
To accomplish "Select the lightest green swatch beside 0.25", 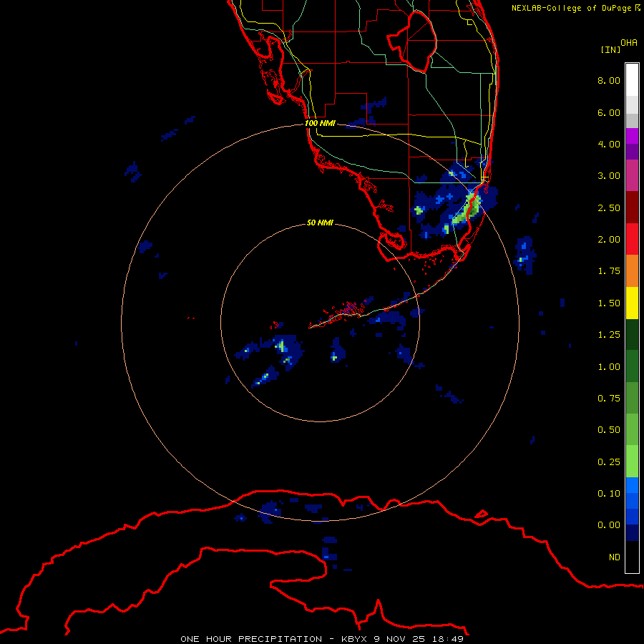I will pos(632,462).
